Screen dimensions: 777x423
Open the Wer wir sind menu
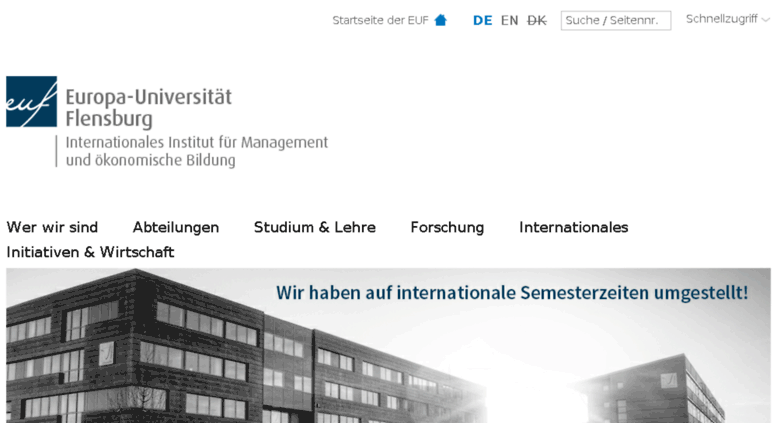click(52, 227)
